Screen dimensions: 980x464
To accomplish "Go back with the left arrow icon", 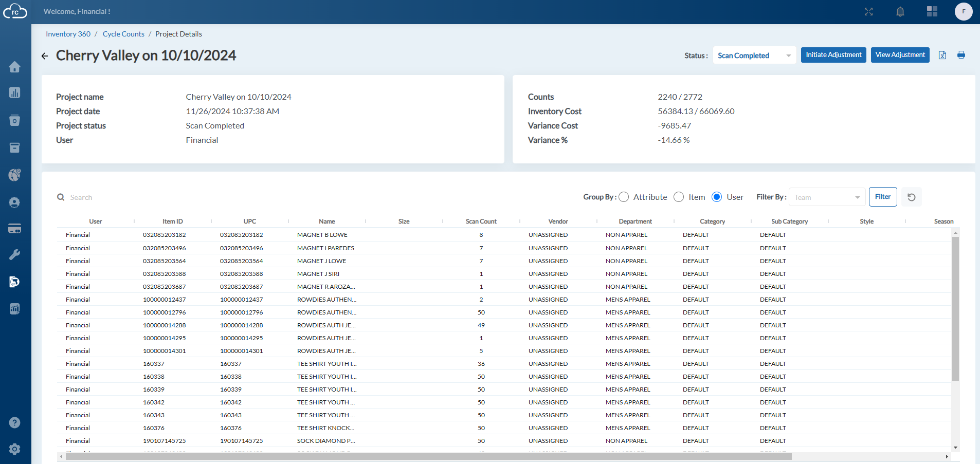I will coord(45,56).
